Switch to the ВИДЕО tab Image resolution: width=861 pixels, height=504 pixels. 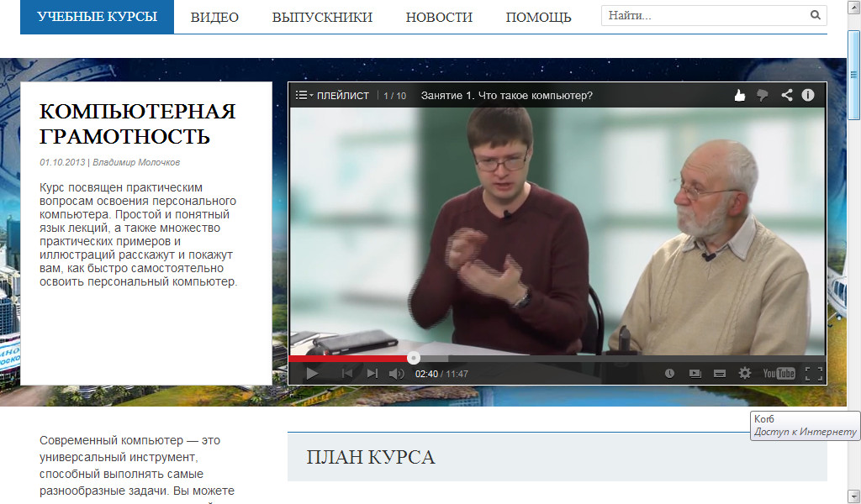215,16
